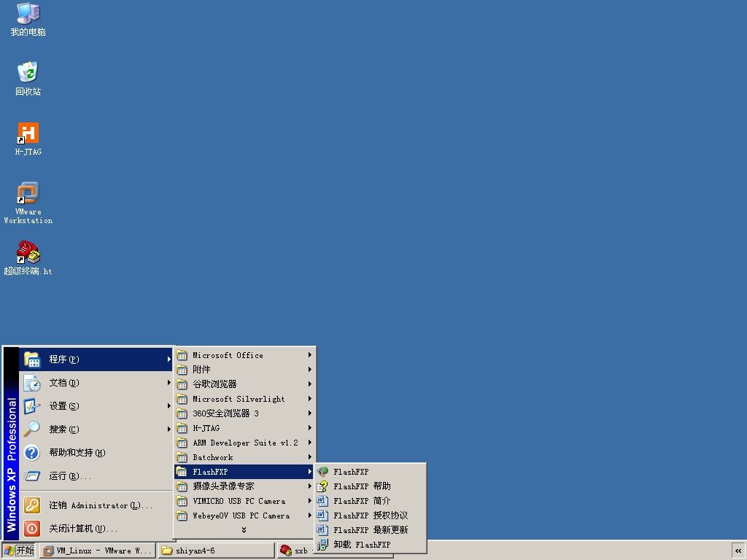Expand the 360安全浏览器 3 submenu arrow

pos(309,413)
